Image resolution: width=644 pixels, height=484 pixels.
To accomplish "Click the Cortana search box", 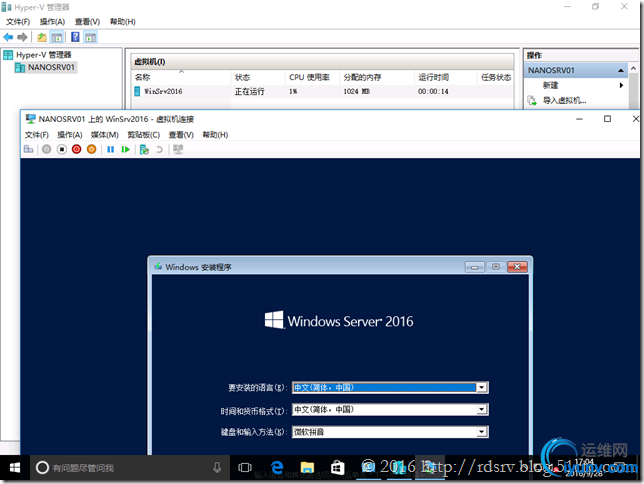I will click(129, 468).
